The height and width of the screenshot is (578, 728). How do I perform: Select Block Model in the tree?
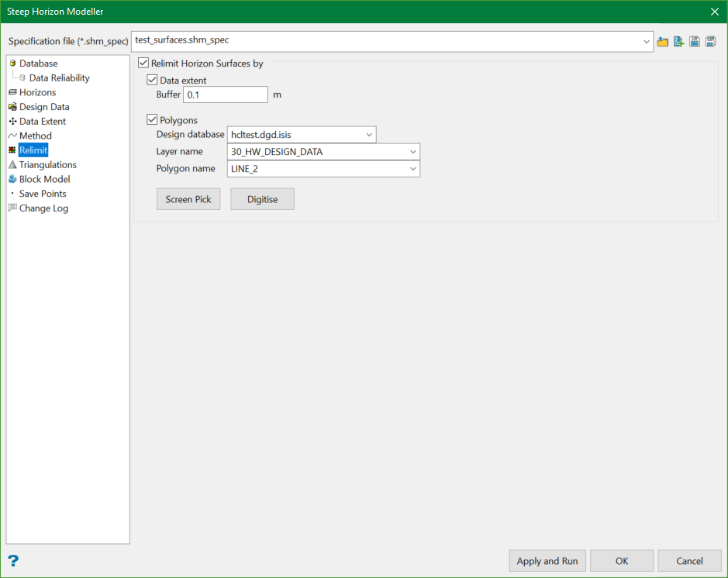(44, 179)
